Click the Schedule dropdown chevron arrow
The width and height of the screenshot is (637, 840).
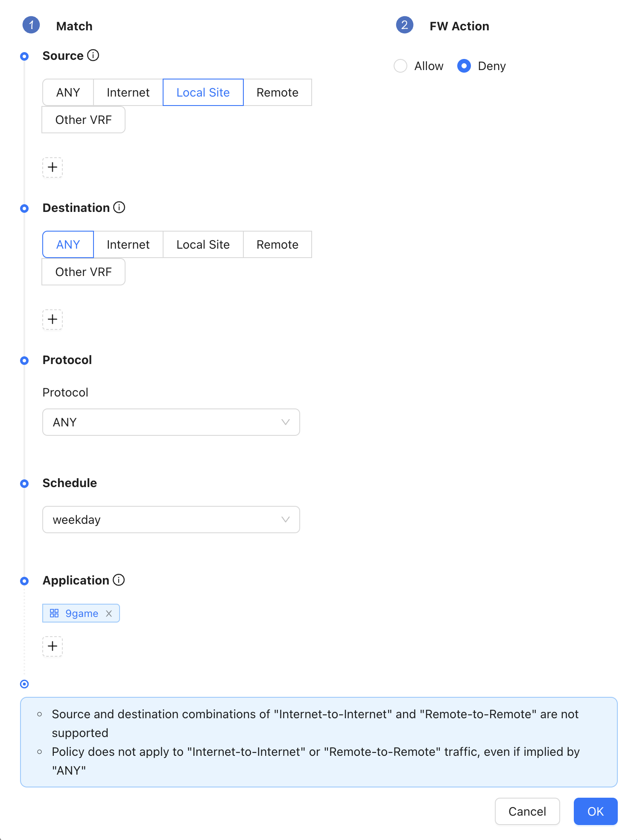[x=286, y=520]
